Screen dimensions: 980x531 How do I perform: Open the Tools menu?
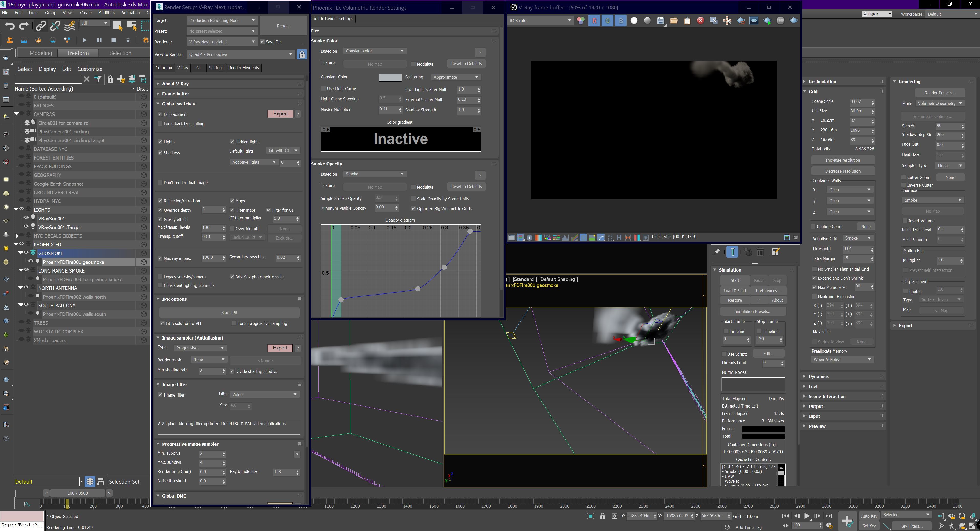coord(34,13)
